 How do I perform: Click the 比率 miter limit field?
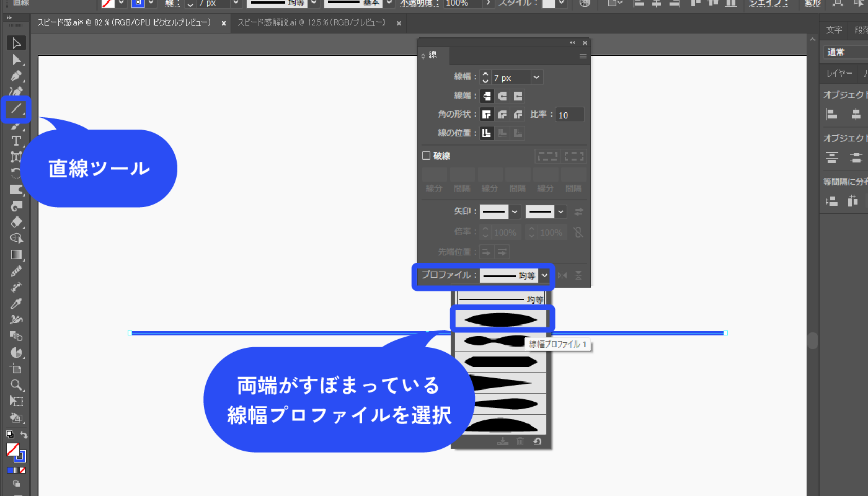coord(570,115)
